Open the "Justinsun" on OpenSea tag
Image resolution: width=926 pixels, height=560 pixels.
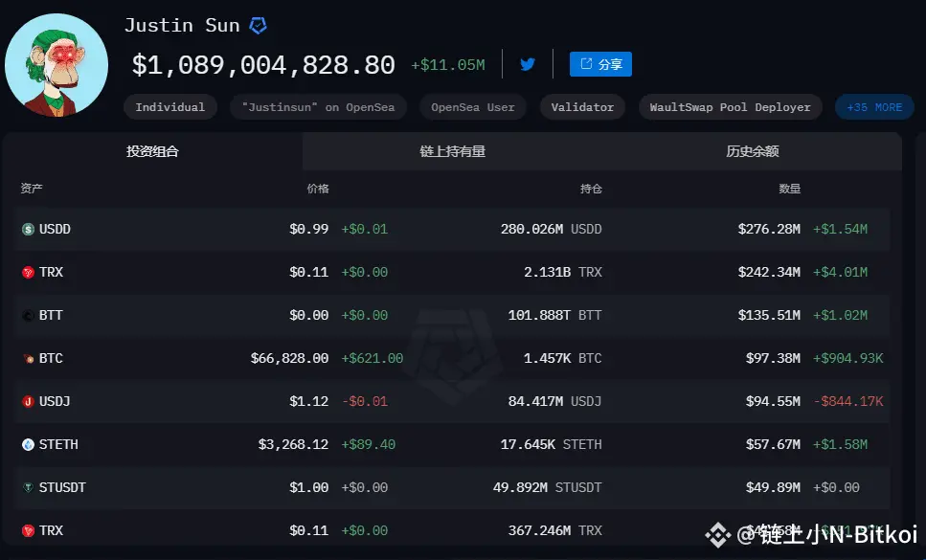[318, 107]
